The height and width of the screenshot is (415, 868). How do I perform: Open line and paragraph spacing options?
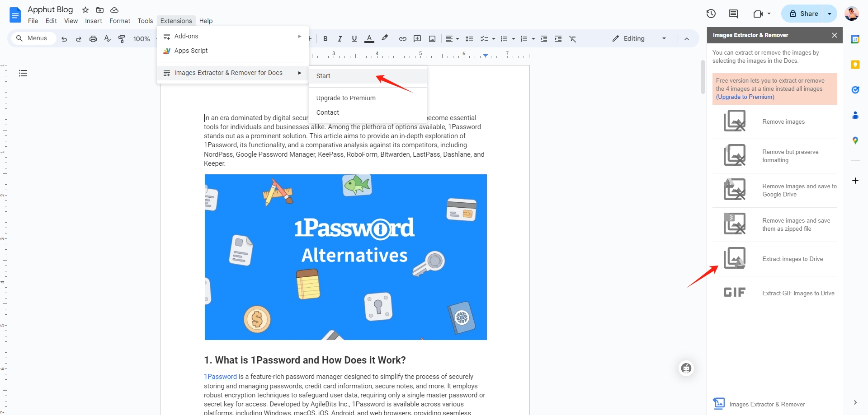(x=469, y=39)
